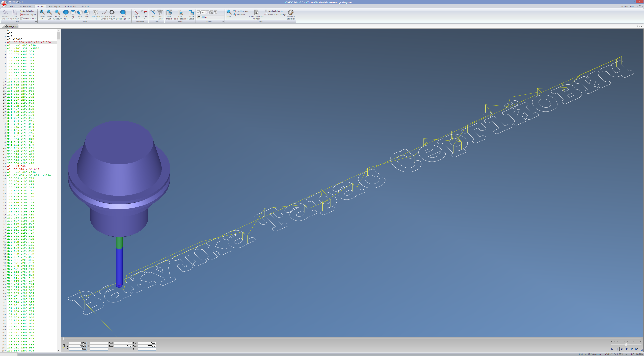This screenshot has width=644, height=356.
Task: Toggle the DXF icon in Other group
Action: point(215,12)
